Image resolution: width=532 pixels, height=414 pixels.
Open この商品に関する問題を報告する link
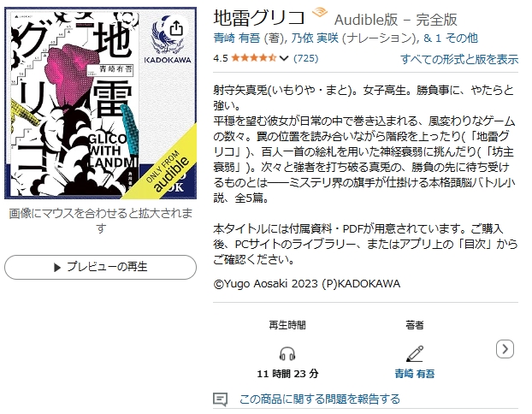(320, 399)
